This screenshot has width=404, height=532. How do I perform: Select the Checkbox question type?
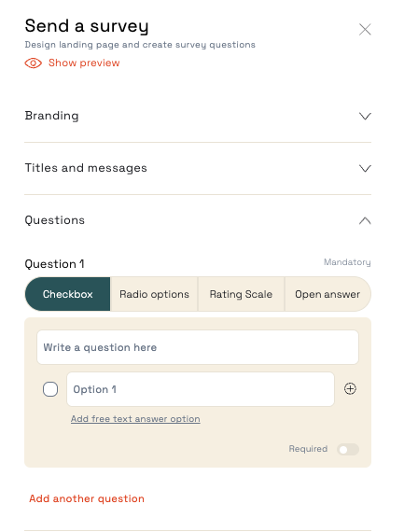click(67, 294)
